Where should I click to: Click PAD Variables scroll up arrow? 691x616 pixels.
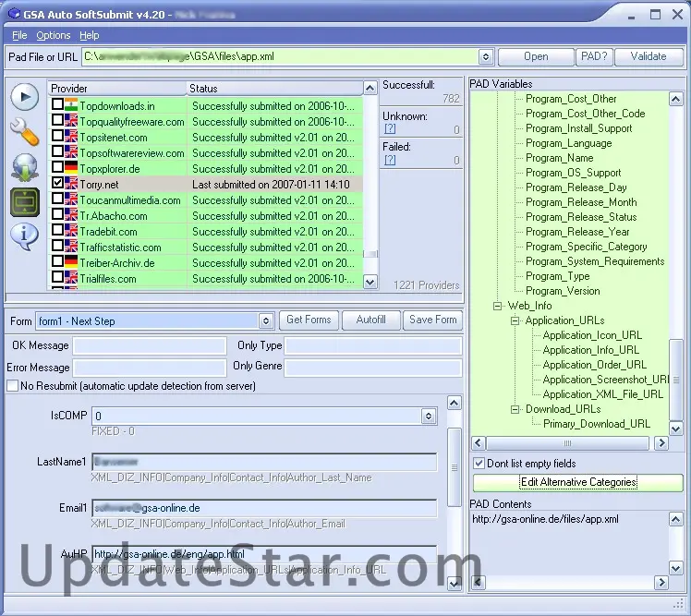(x=675, y=99)
